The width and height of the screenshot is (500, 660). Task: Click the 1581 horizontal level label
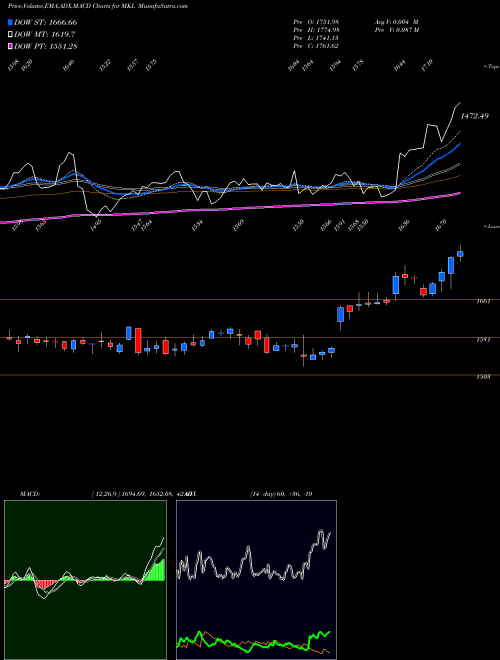tap(484, 339)
